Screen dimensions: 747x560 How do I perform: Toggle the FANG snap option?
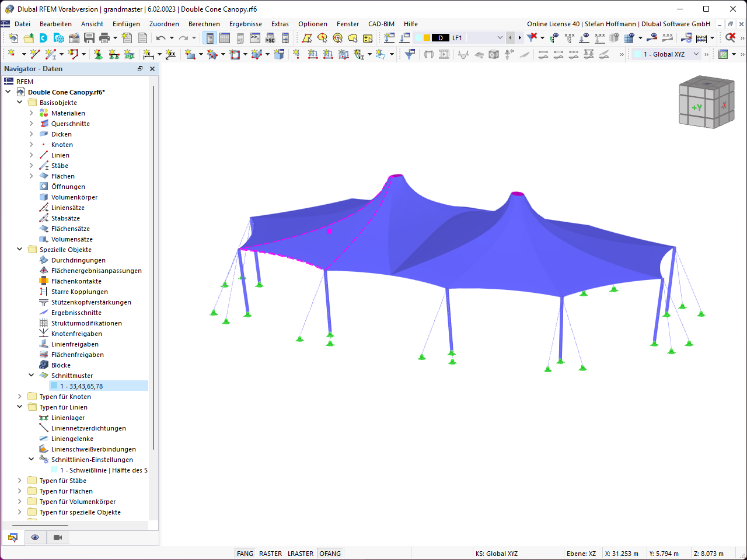pos(245,554)
